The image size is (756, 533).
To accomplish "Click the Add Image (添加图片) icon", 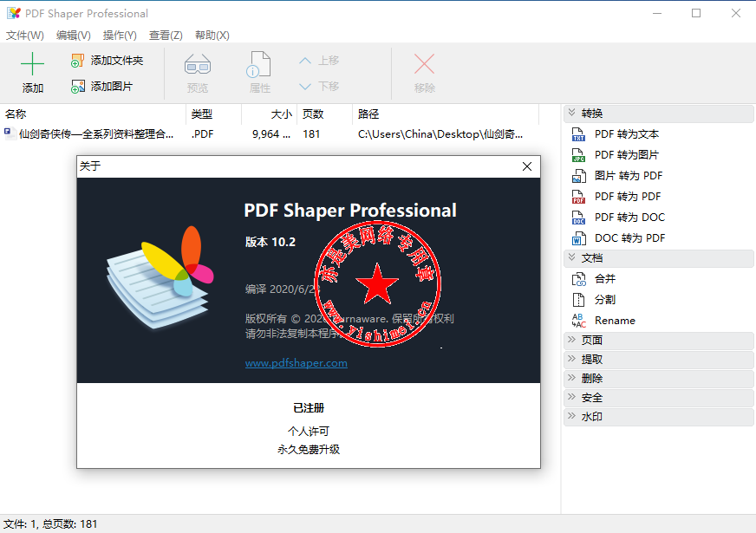I will click(78, 87).
